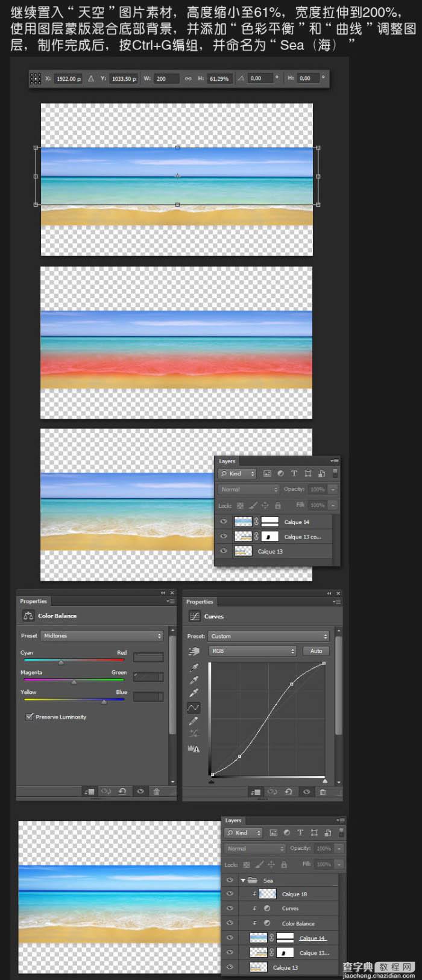Open the Curves Preset Custom dropdown

click(268, 636)
